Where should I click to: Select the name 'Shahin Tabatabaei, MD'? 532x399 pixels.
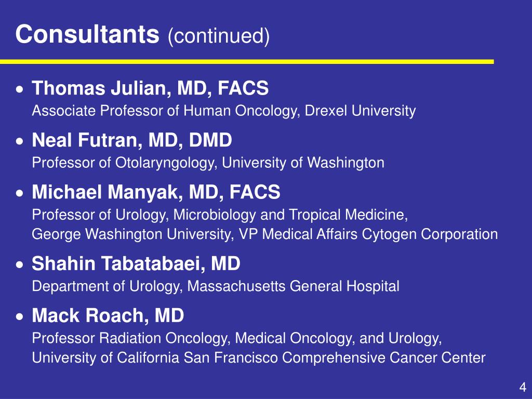coord(136,263)
